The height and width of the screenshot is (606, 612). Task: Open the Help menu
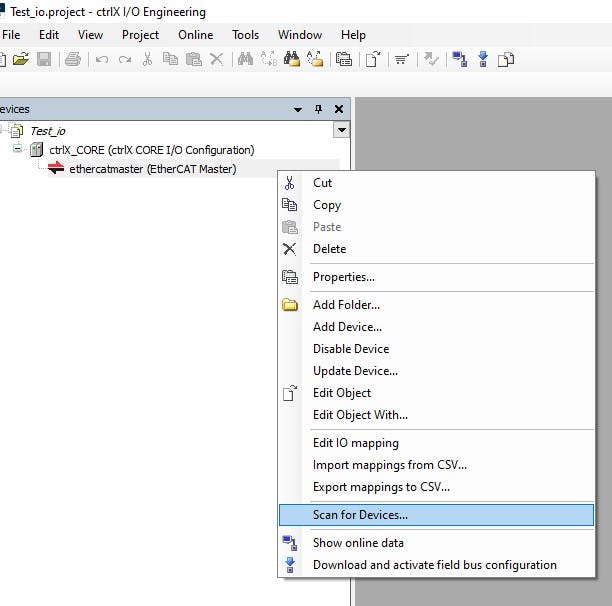[x=353, y=35]
